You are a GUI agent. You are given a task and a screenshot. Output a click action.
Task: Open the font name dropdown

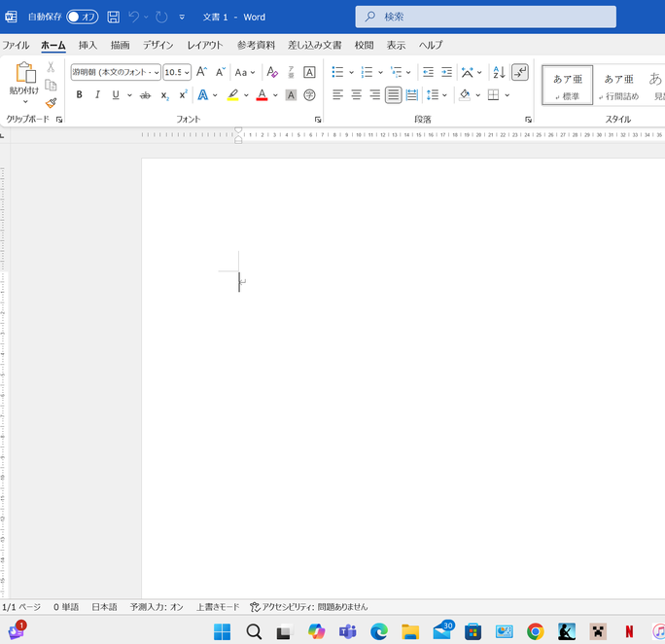tap(156, 72)
